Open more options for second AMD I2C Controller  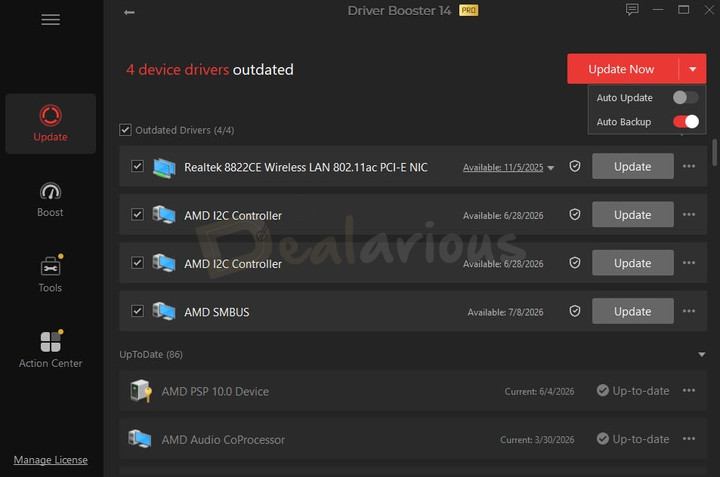click(x=689, y=263)
